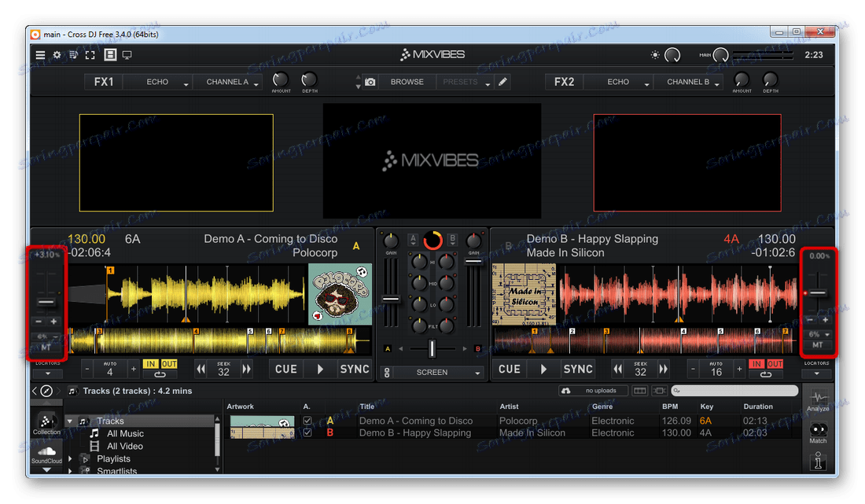This screenshot has height=504, width=865.
Task: Open SoundCloud source in left sidebar
Action: [x=46, y=454]
